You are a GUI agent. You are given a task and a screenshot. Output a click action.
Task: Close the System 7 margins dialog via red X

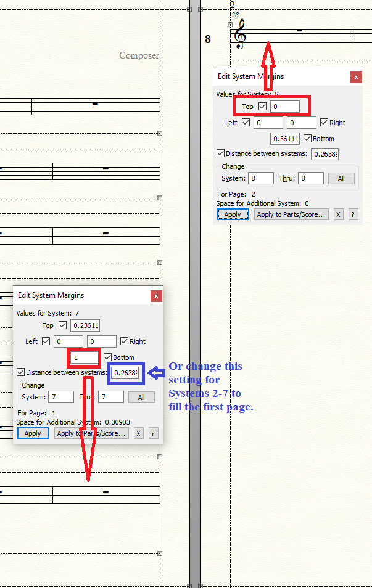click(x=156, y=296)
